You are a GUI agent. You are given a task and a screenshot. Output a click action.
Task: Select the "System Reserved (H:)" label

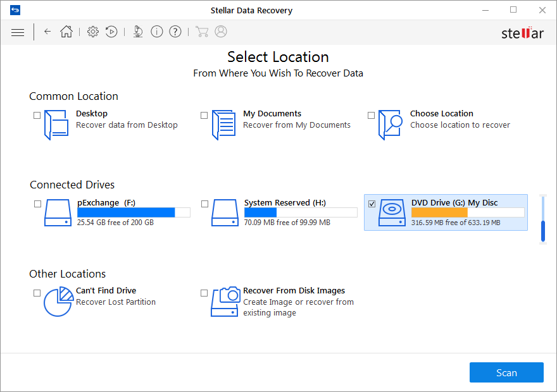point(285,202)
